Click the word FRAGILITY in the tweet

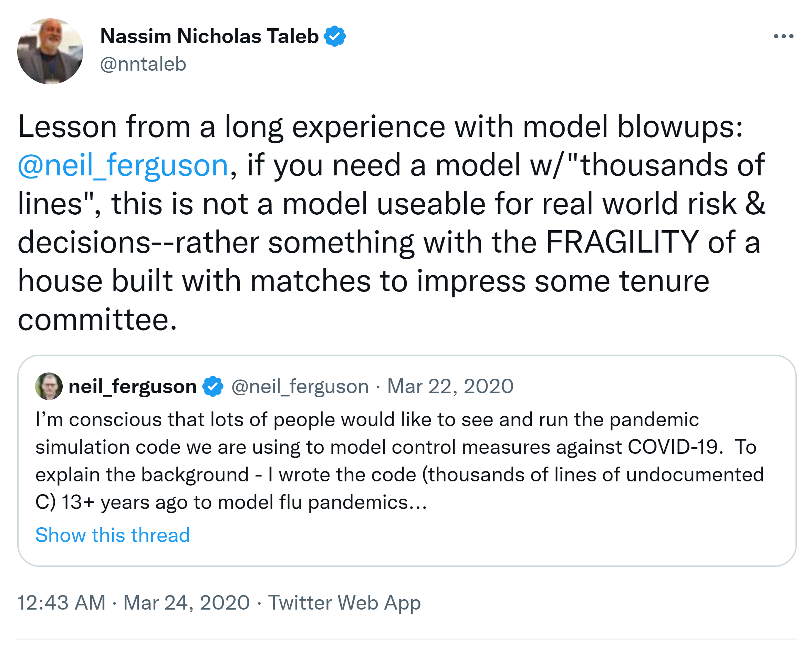tap(622, 242)
